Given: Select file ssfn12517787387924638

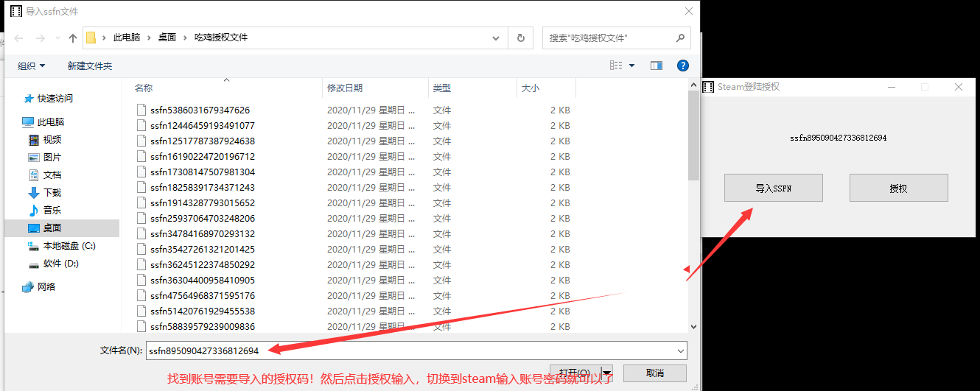Looking at the screenshot, I should pyautogui.click(x=203, y=141).
